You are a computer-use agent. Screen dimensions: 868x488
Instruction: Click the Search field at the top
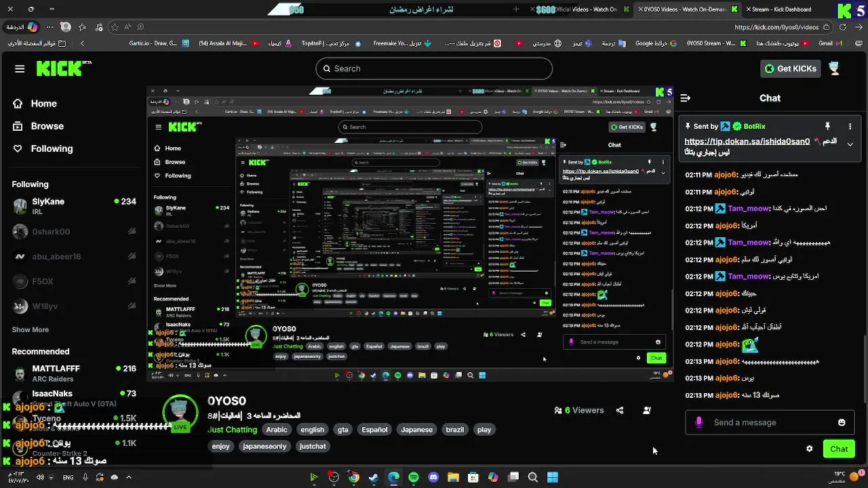pos(434,68)
